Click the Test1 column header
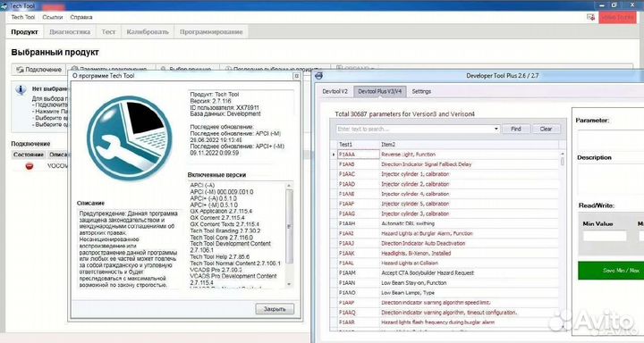 pos(358,145)
